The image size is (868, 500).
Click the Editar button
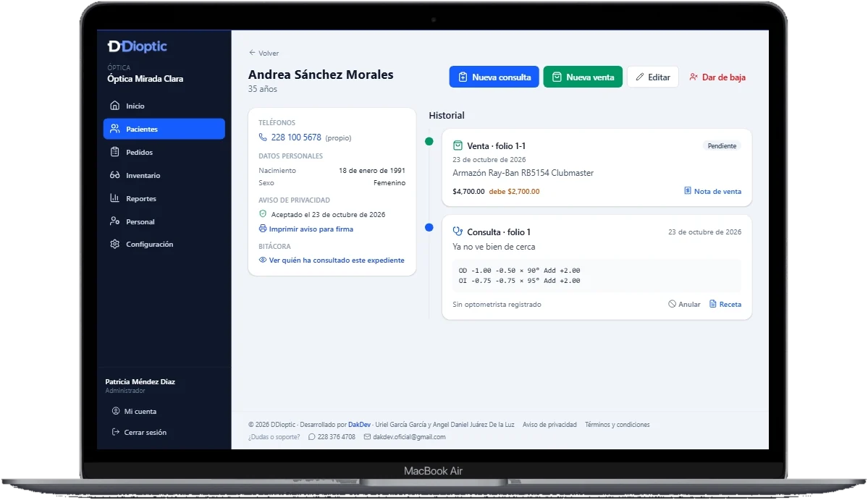tap(653, 77)
